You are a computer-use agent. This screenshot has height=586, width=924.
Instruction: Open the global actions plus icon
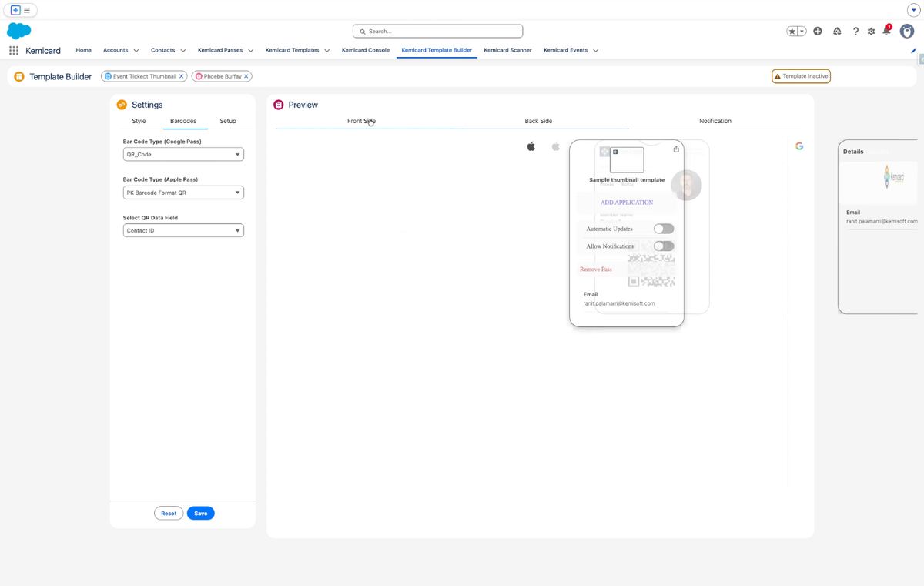[x=818, y=31]
